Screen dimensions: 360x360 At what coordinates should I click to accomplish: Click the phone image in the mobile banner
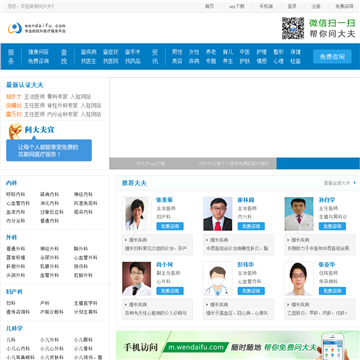click(x=332, y=346)
